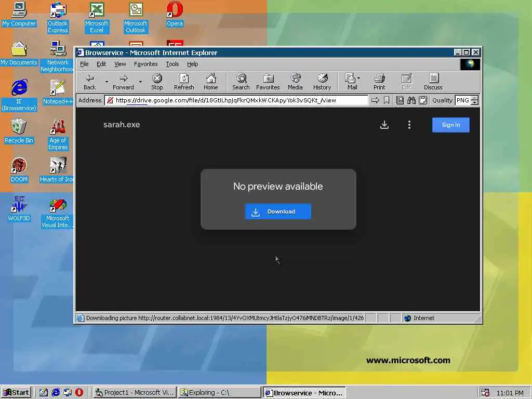Open My Computer desktop icon
Viewport: 532px width, 399px height.
pyautogui.click(x=19, y=14)
